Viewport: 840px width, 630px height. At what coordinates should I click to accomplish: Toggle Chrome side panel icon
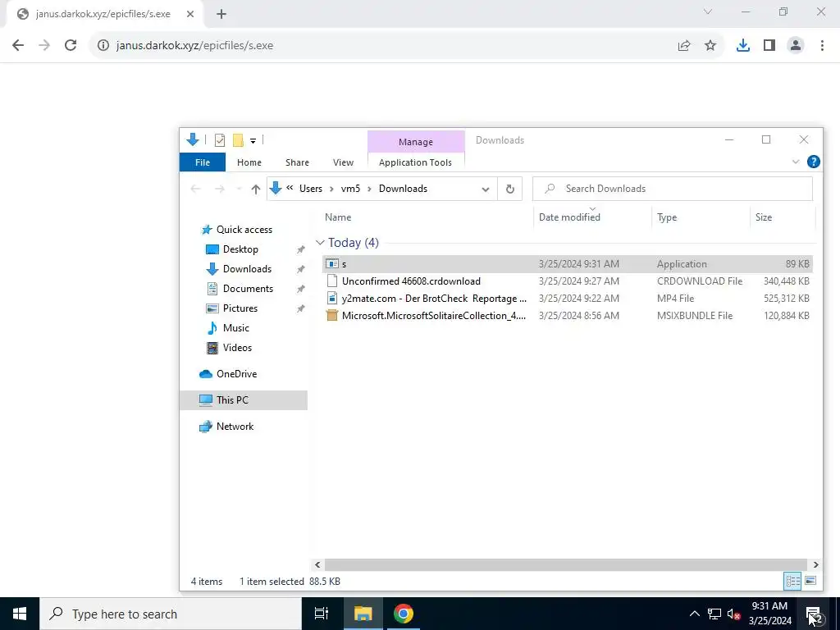click(x=769, y=46)
